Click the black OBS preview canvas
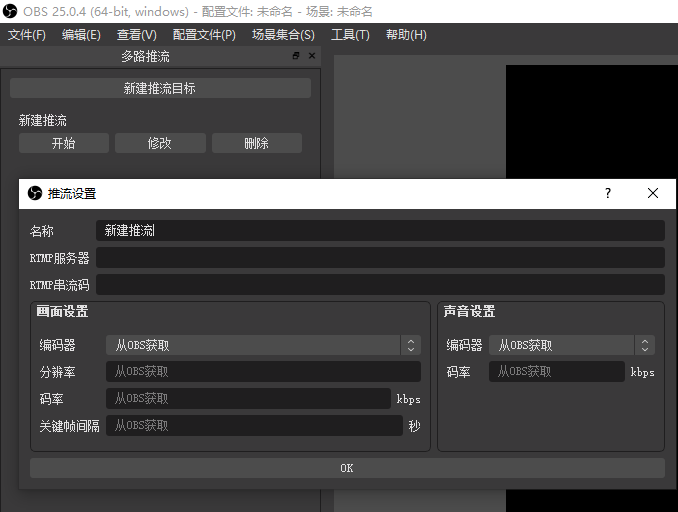 point(592,121)
